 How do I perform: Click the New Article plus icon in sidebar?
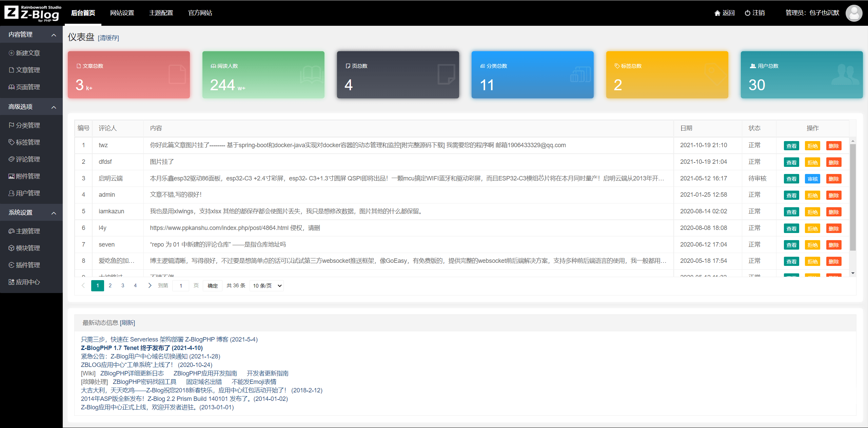pos(12,53)
